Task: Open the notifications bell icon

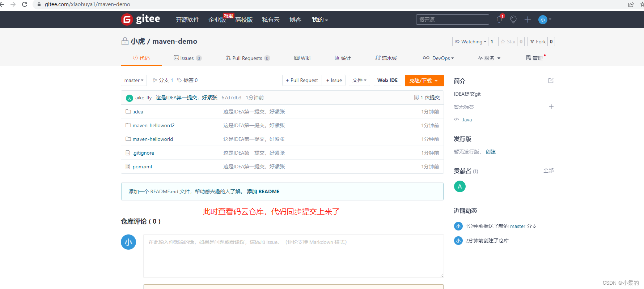Action: (x=499, y=20)
